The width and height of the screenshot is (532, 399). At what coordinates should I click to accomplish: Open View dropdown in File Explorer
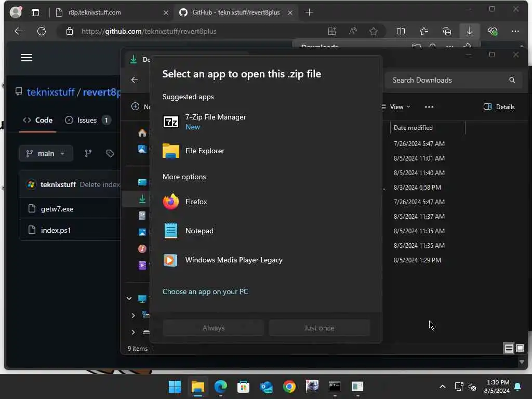point(396,107)
